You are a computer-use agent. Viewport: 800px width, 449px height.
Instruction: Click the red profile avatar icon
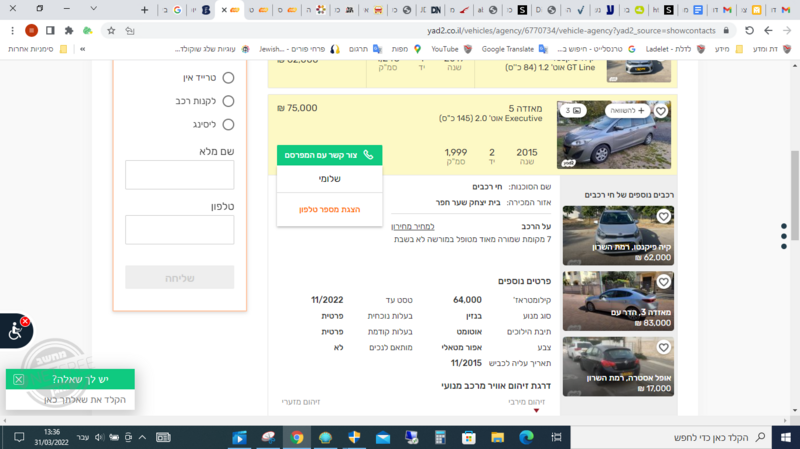pyautogui.click(x=31, y=31)
